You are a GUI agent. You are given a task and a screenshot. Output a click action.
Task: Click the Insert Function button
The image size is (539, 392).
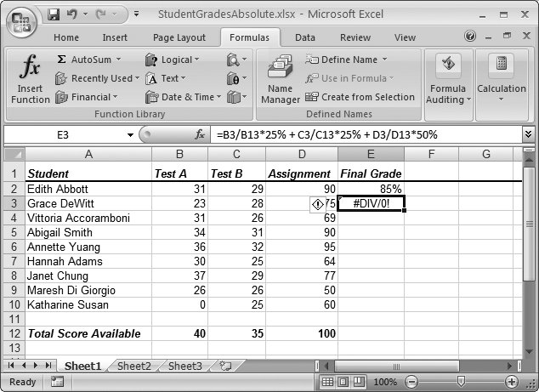(30, 81)
